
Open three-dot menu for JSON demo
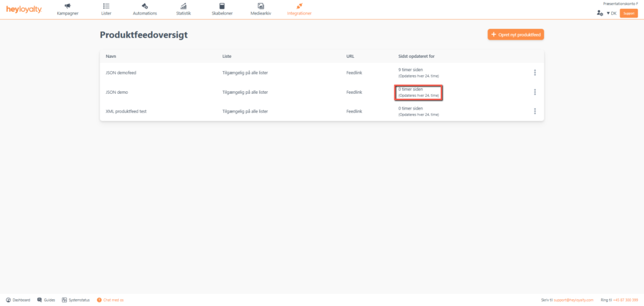(x=535, y=92)
